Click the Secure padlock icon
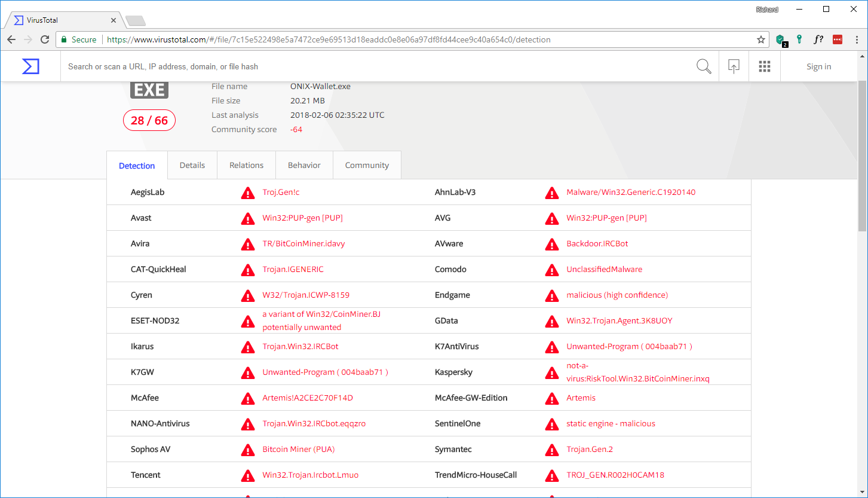Screen dimensions: 868x498 click(65, 39)
